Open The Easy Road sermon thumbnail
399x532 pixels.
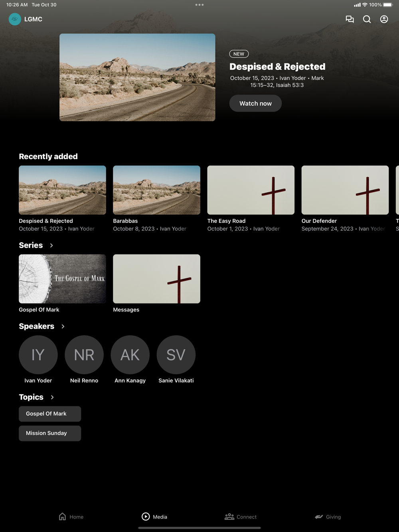251,190
